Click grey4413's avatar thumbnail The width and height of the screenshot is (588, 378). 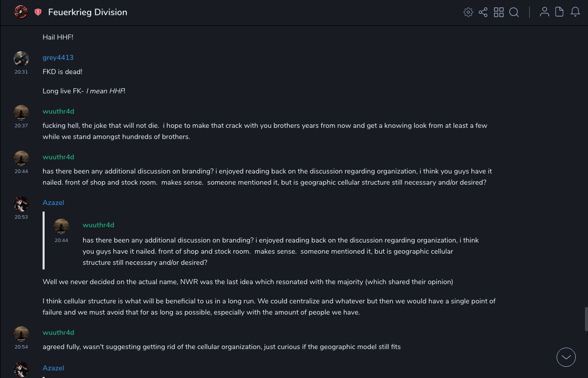pos(21,58)
